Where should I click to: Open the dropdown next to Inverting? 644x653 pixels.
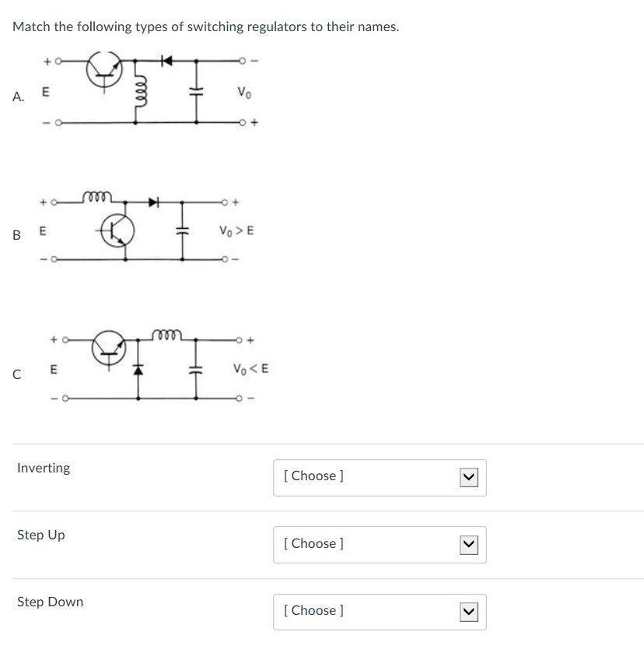tap(379, 477)
